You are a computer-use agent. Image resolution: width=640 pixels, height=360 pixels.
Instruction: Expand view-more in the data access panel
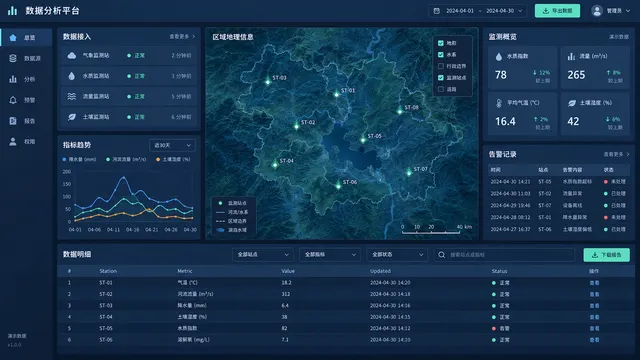pyautogui.click(x=182, y=37)
